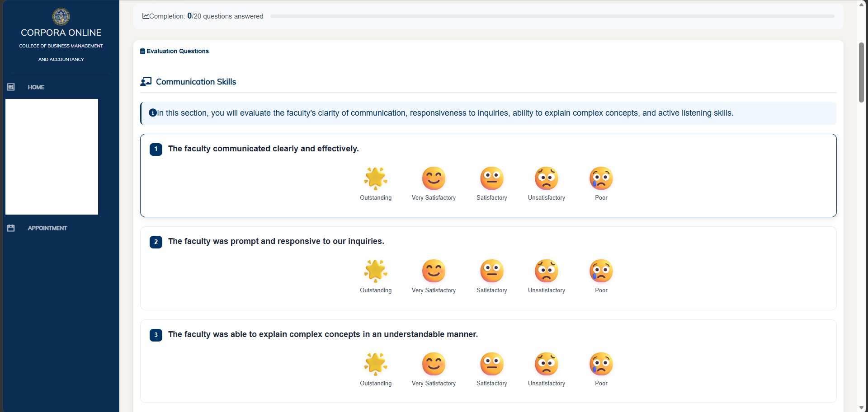The width and height of the screenshot is (868, 412).
Task: Click the completion progress bar
Action: pos(552,16)
